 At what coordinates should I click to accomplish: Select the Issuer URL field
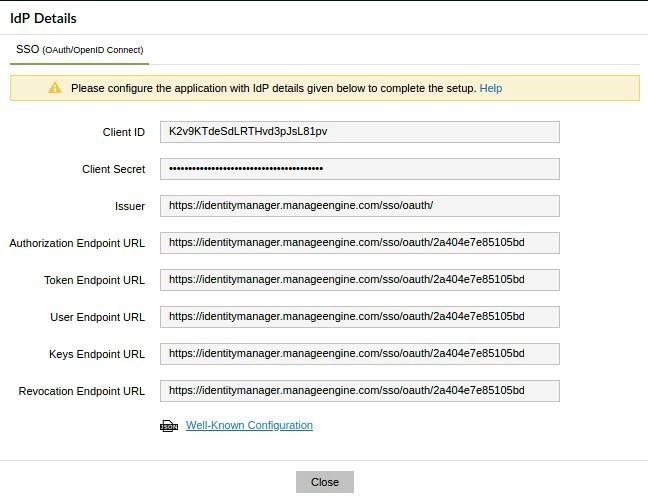coord(359,206)
